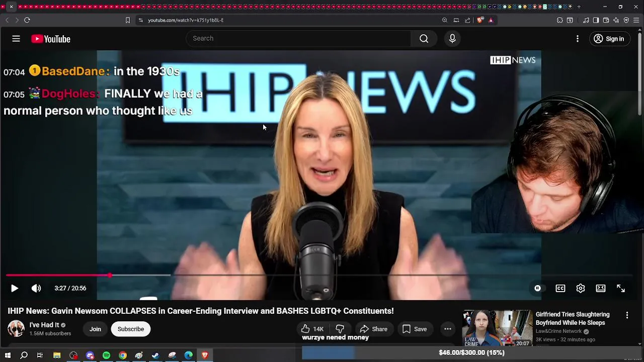
Task: Open Brave main hamburger menu
Action: 636,20
